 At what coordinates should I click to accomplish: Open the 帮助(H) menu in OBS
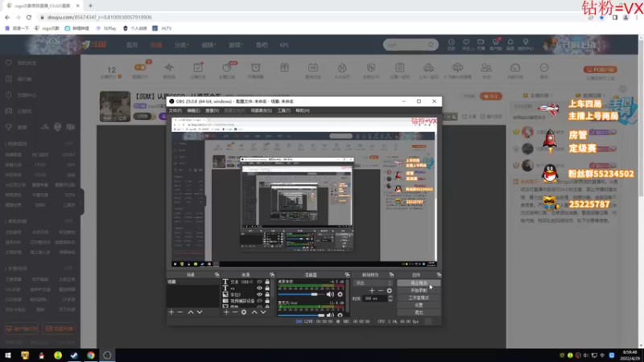(x=303, y=110)
